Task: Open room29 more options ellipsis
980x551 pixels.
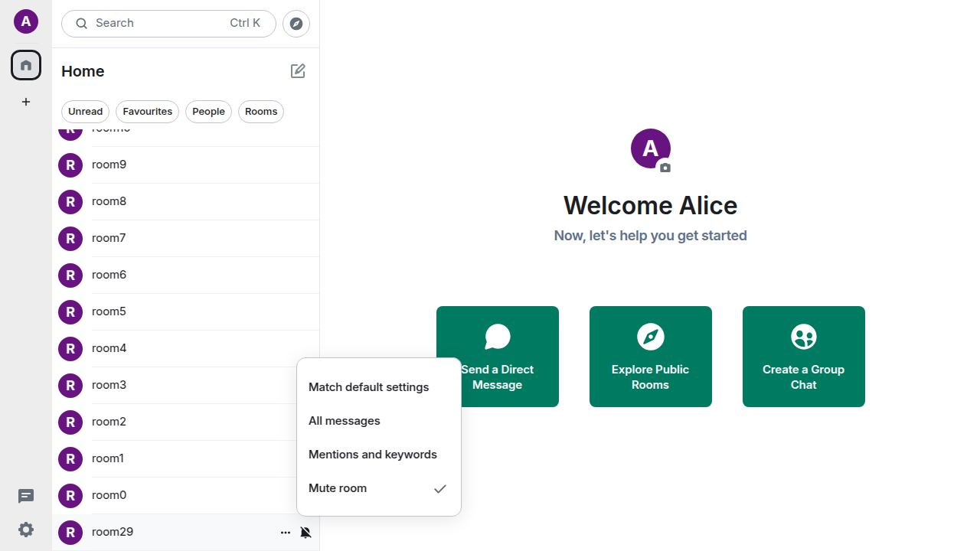Action: click(x=286, y=533)
